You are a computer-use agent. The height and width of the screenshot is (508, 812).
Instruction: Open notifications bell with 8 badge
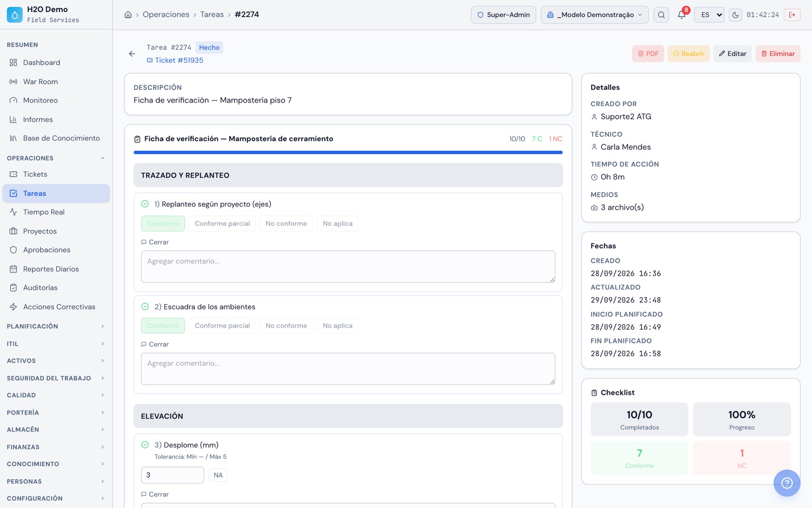point(682,15)
